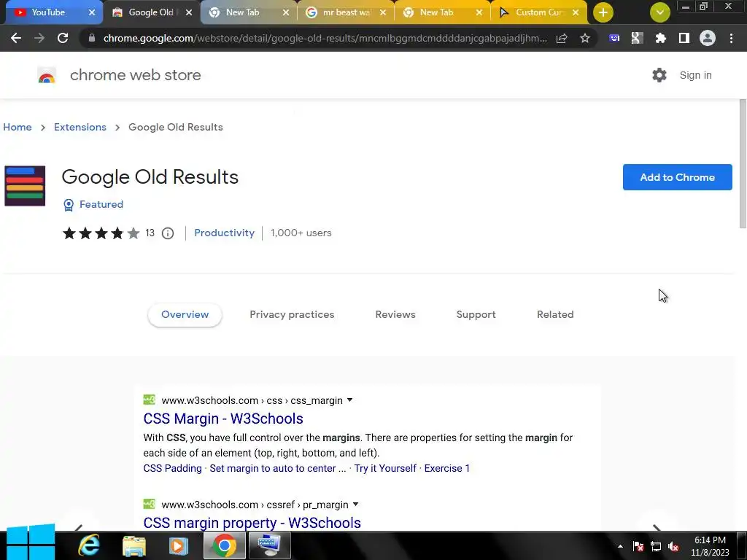The height and width of the screenshot is (560, 747).
Task: Expand dropdown arrow beside css_margin URL
Action: click(x=349, y=400)
